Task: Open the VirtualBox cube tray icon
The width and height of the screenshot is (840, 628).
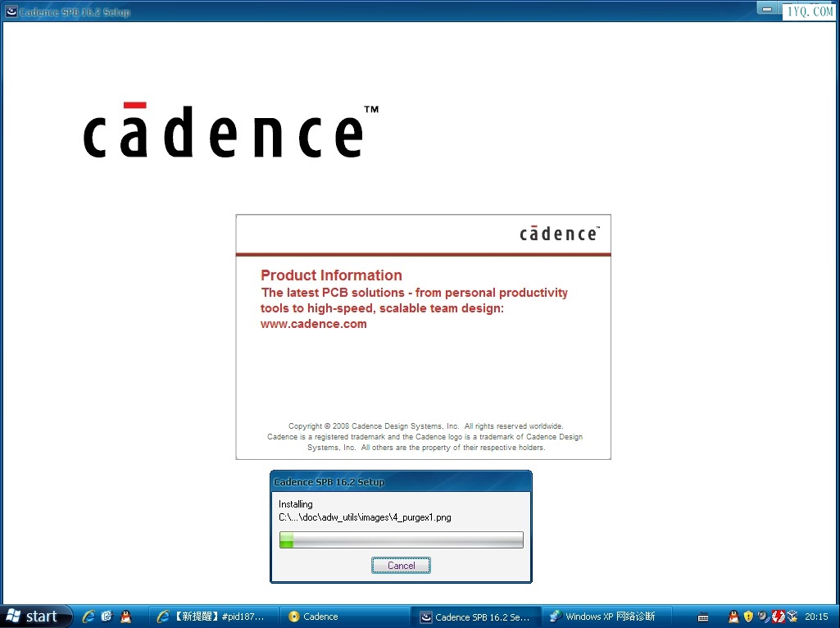Action: [792, 617]
